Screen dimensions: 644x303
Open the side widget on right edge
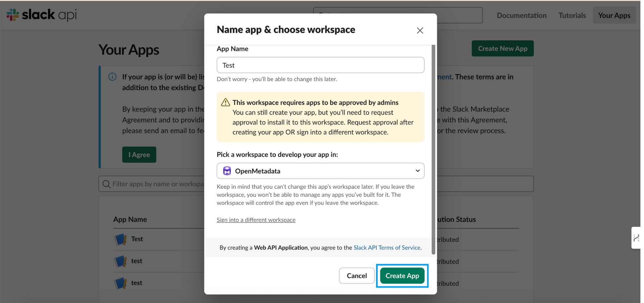[636, 238]
